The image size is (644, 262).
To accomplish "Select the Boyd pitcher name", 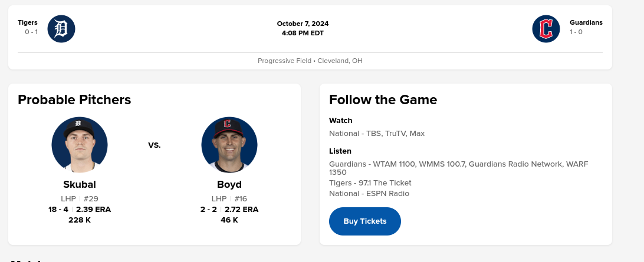I will tap(229, 184).
